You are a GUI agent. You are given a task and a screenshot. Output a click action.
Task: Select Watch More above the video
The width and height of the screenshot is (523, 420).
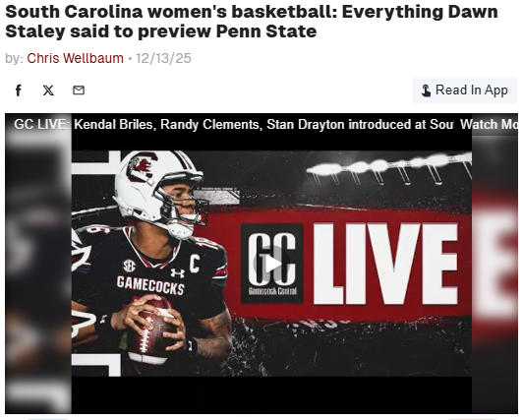point(489,125)
